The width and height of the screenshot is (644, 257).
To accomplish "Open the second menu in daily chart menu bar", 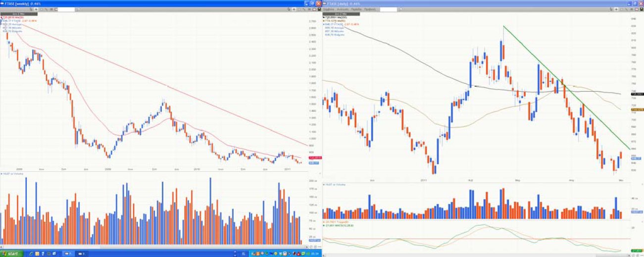I will 343,9.
